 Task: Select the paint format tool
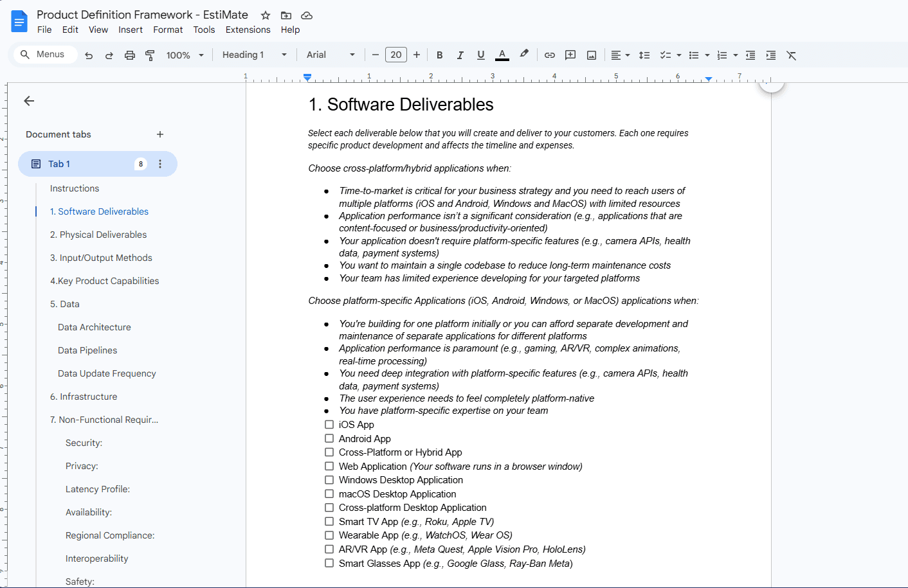click(150, 55)
